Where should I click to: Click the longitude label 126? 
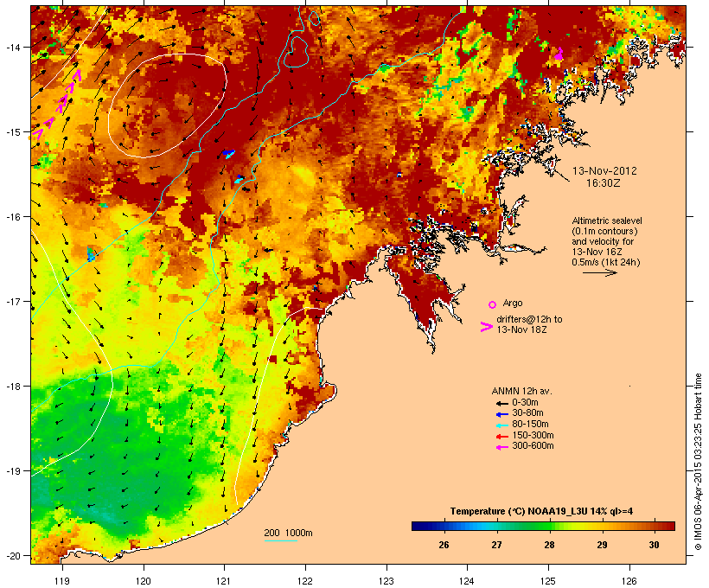[x=629, y=581]
